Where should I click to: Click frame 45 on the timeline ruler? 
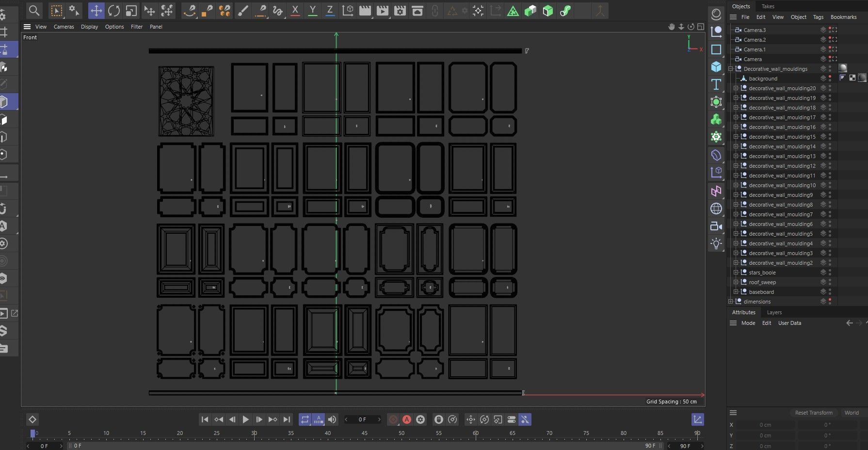click(x=365, y=433)
